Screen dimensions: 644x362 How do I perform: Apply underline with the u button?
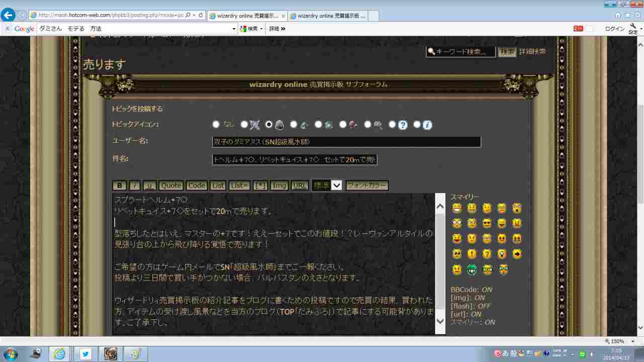[x=149, y=186]
